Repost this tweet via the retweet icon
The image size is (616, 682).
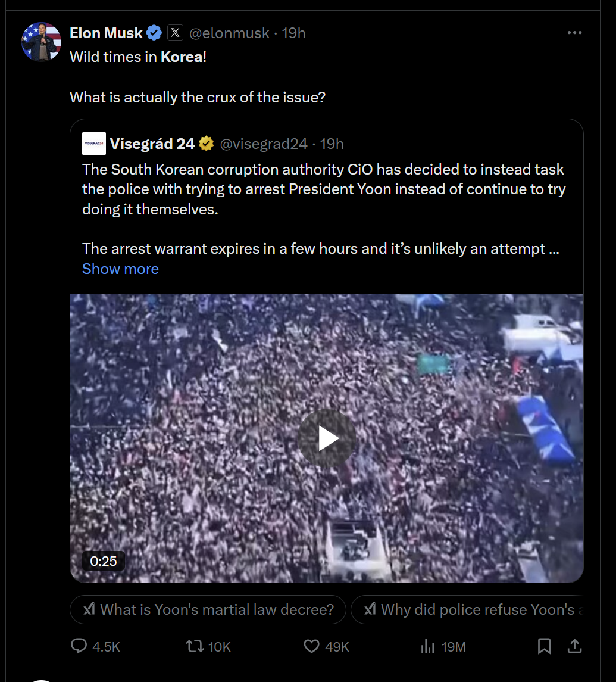[194, 646]
